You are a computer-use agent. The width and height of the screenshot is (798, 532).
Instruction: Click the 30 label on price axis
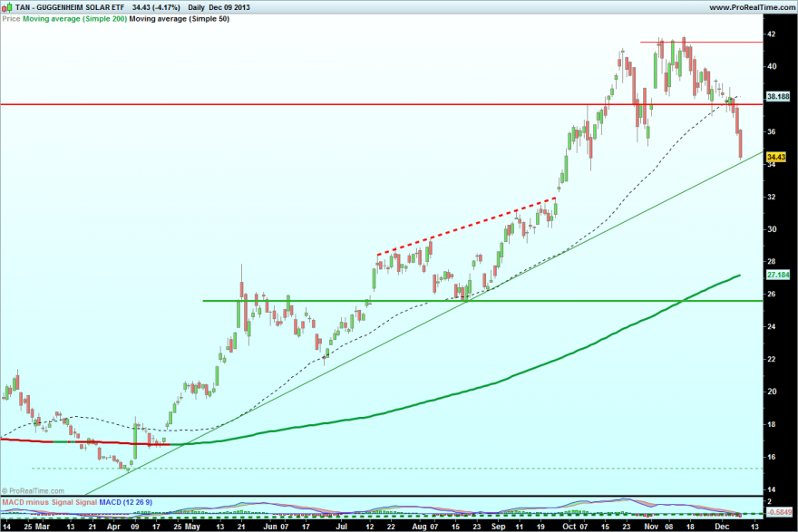tap(772, 229)
